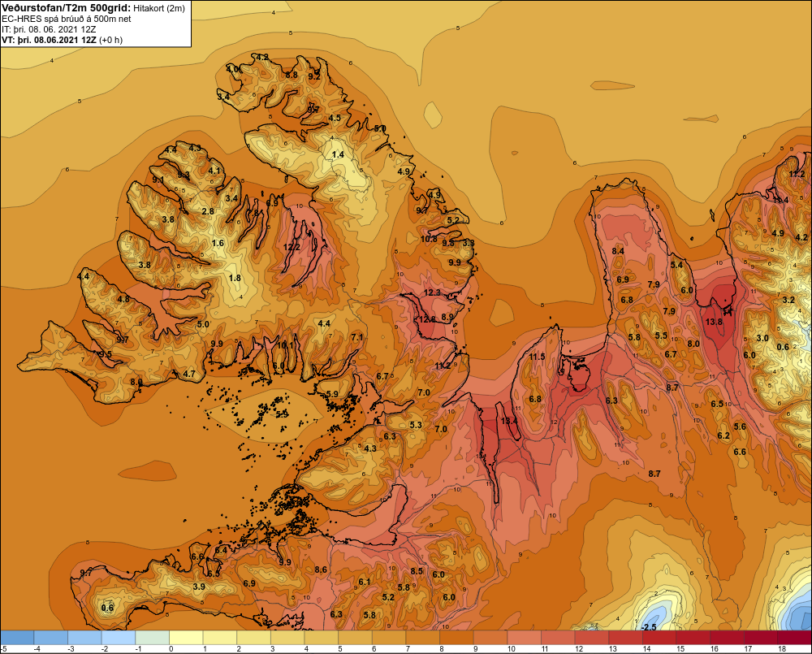Choose the salmon swatch between 10 and 11
Screen dimensions: 812x654
coord(524,638)
